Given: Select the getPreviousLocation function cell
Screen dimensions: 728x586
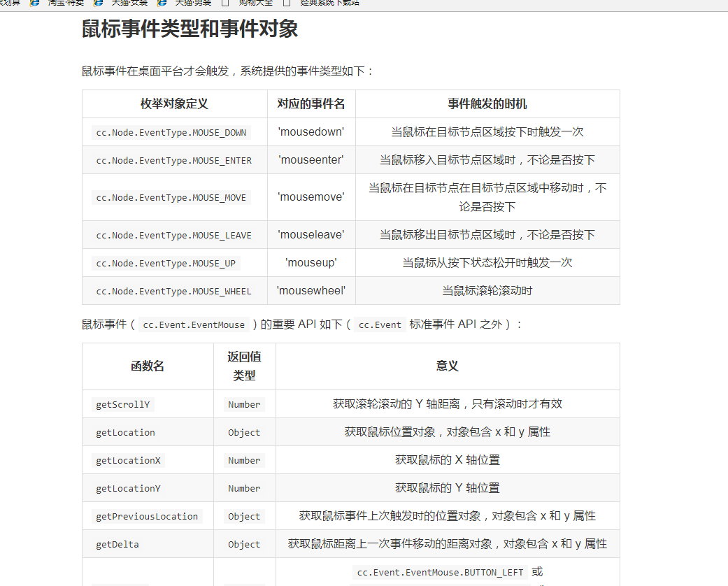Looking at the screenshot, I should pyautogui.click(x=147, y=516).
